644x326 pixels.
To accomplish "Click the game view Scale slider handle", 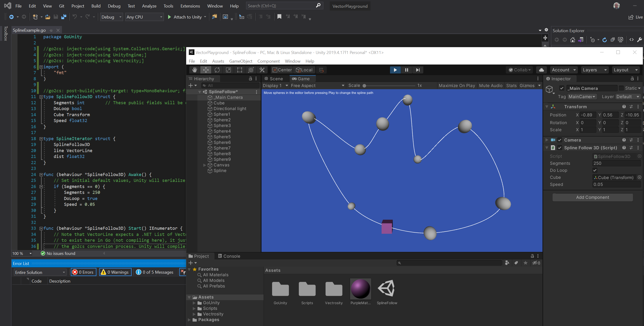I will pyautogui.click(x=364, y=86).
